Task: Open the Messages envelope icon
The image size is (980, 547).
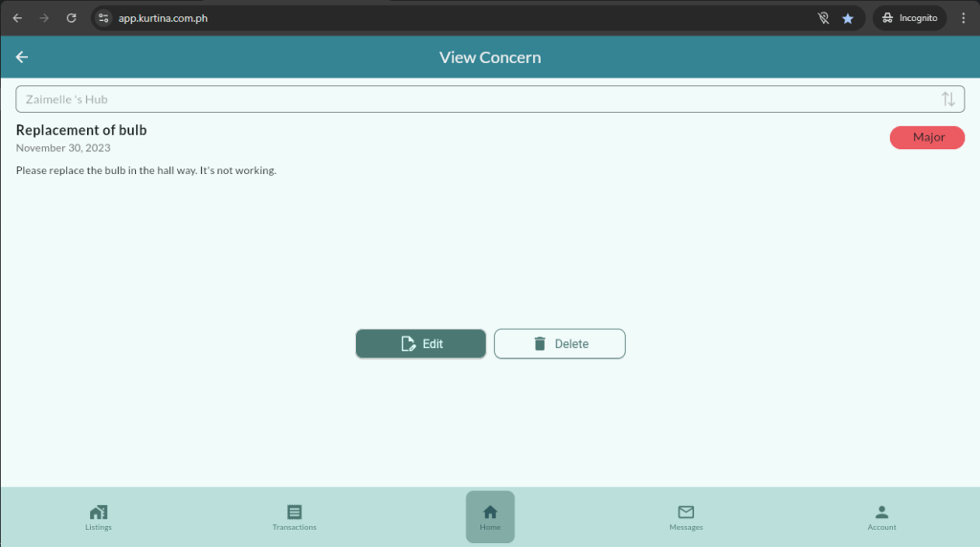Action: [x=685, y=513]
